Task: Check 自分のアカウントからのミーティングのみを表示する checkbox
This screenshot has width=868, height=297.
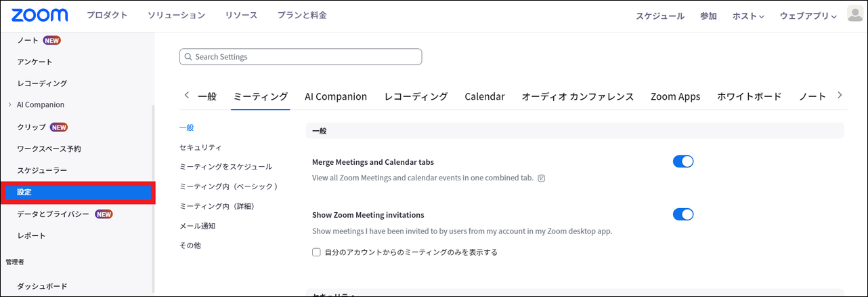Action: click(316, 252)
